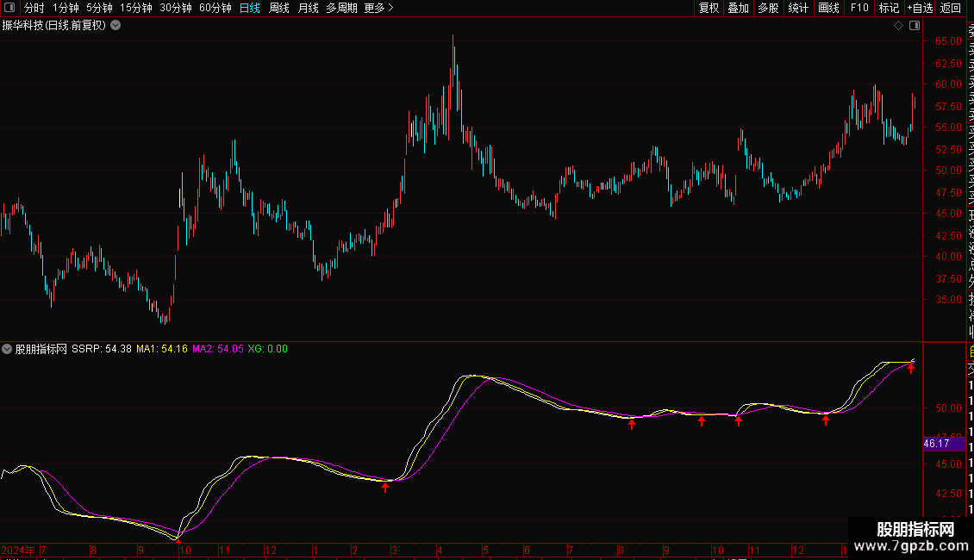Open the 多周期 multi-period view
The image size is (974, 560).
(x=341, y=8)
